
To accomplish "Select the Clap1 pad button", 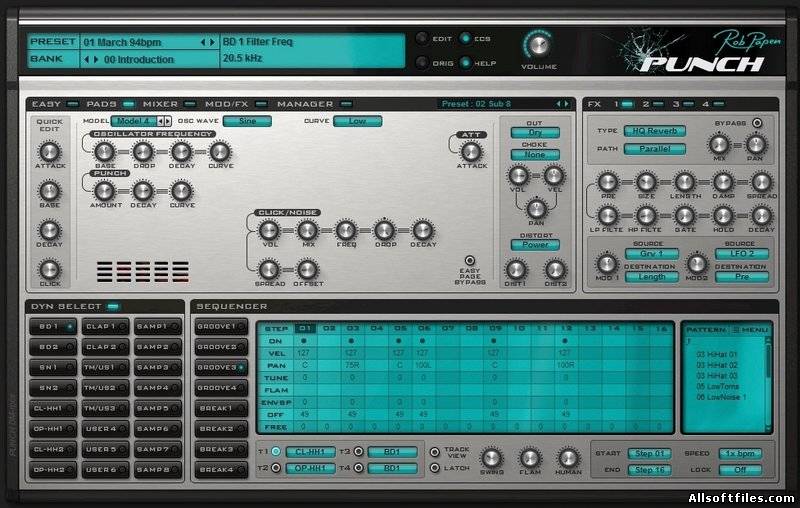I will pyautogui.click(x=105, y=326).
